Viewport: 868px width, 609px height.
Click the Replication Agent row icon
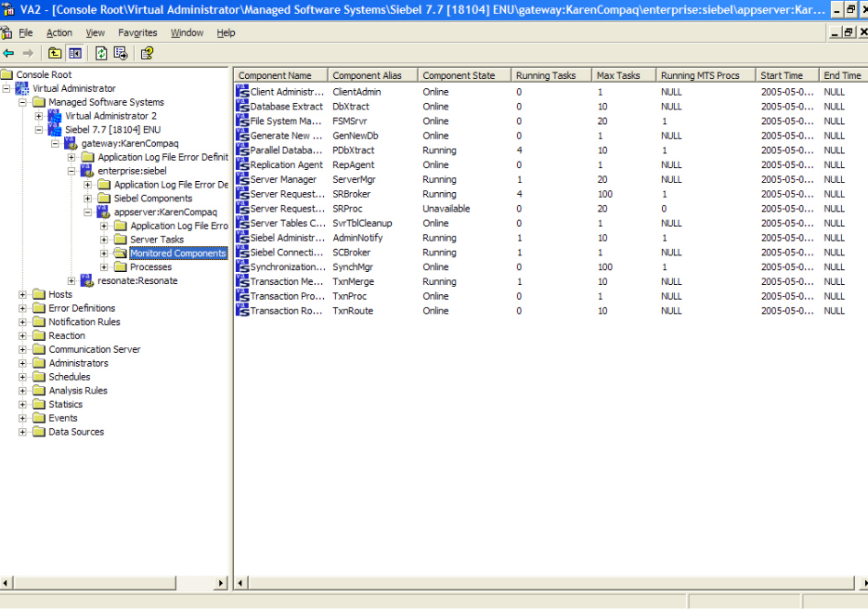[242, 164]
